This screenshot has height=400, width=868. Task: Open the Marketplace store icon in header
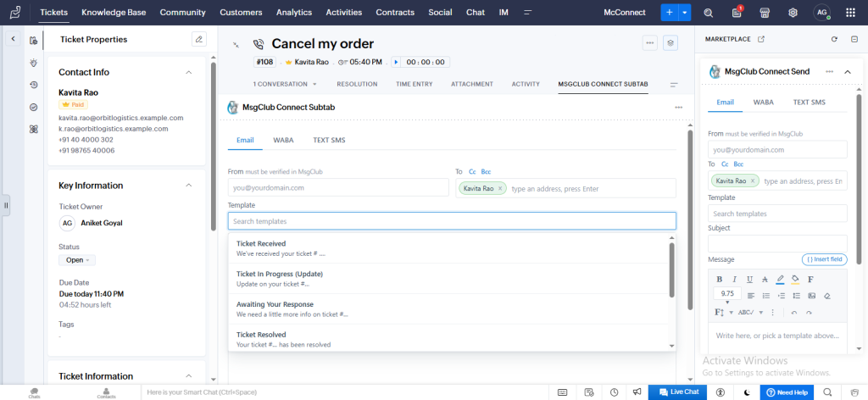[x=765, y=13]
